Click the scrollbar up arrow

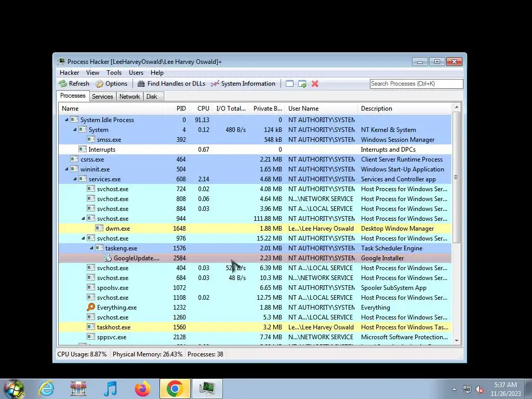(x=456, y=107)
